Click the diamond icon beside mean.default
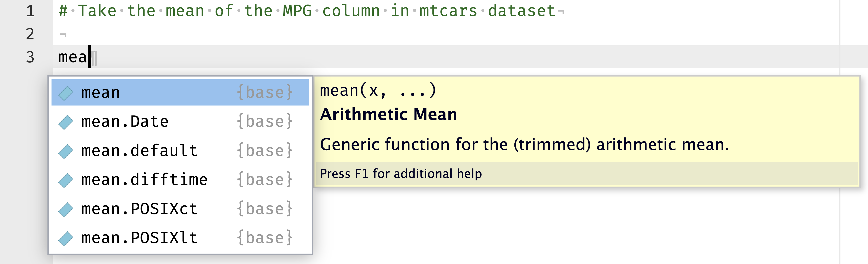 [65, 151]
